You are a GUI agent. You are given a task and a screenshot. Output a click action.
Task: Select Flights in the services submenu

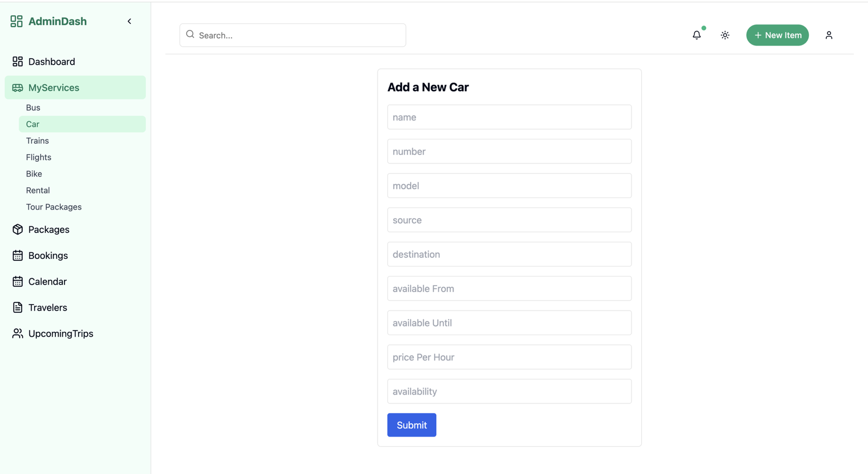point(39,157)
